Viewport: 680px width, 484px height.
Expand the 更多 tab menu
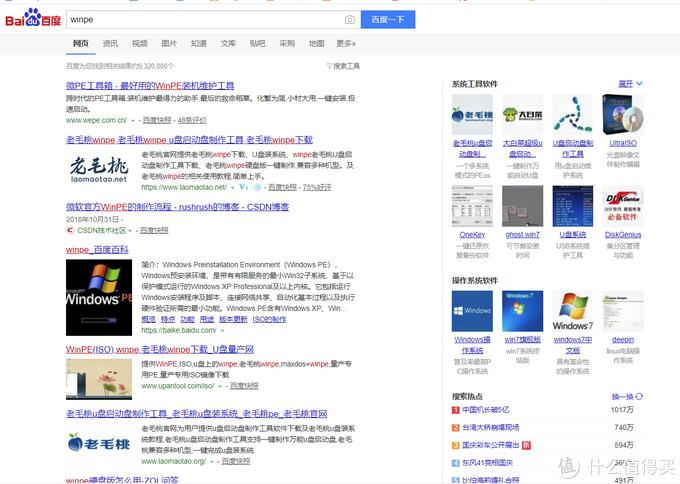[346, 43]
